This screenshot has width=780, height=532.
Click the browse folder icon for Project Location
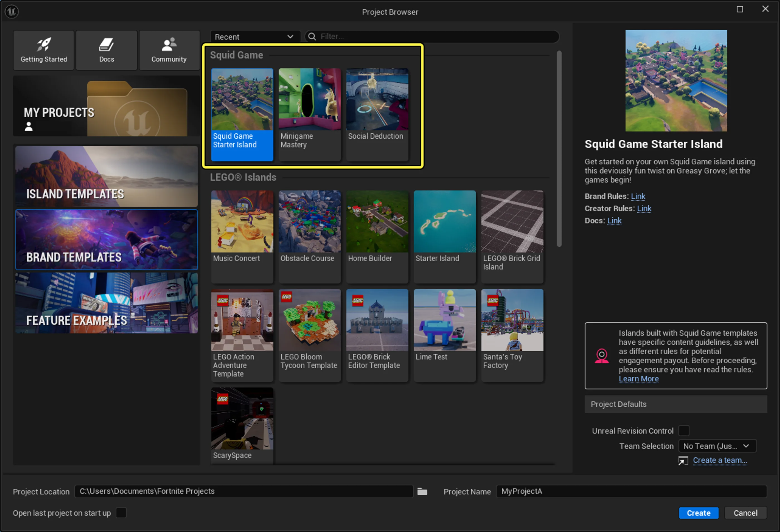(422, 491)
